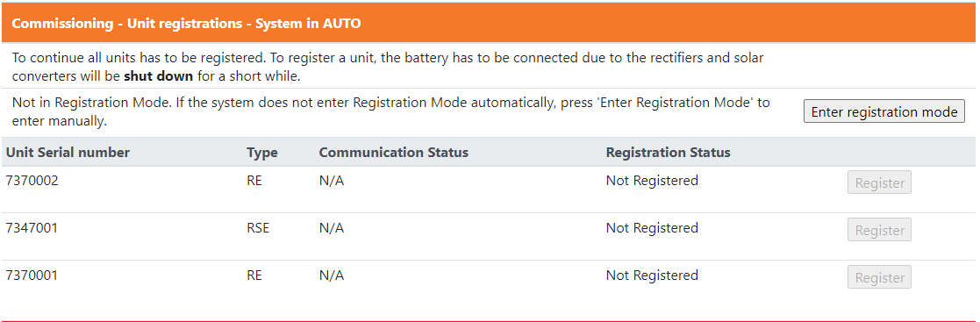Click the 'Not in Registration Mode' message
The image size is (980, 322).
pyautogui.click(x=390, y=111)
